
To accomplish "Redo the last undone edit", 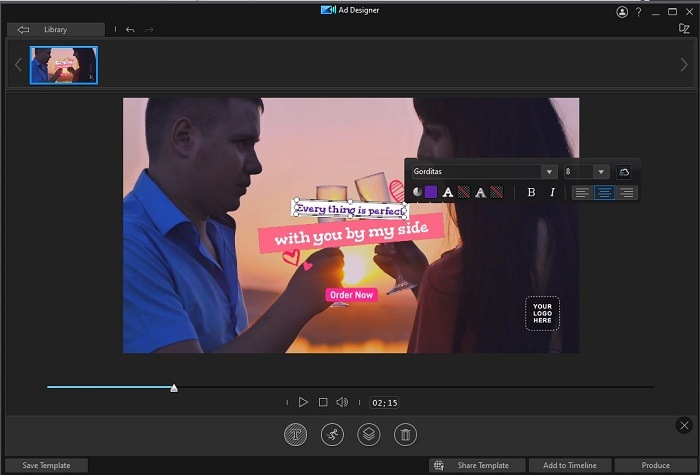I will pos(149,29).
